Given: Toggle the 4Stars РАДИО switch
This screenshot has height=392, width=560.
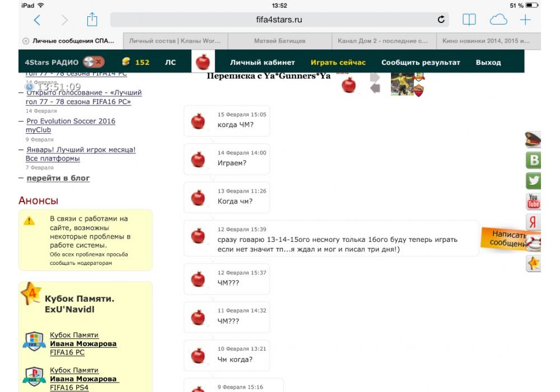Looking at the screenshot, I should pyautogui.click(x=94, y=62).
